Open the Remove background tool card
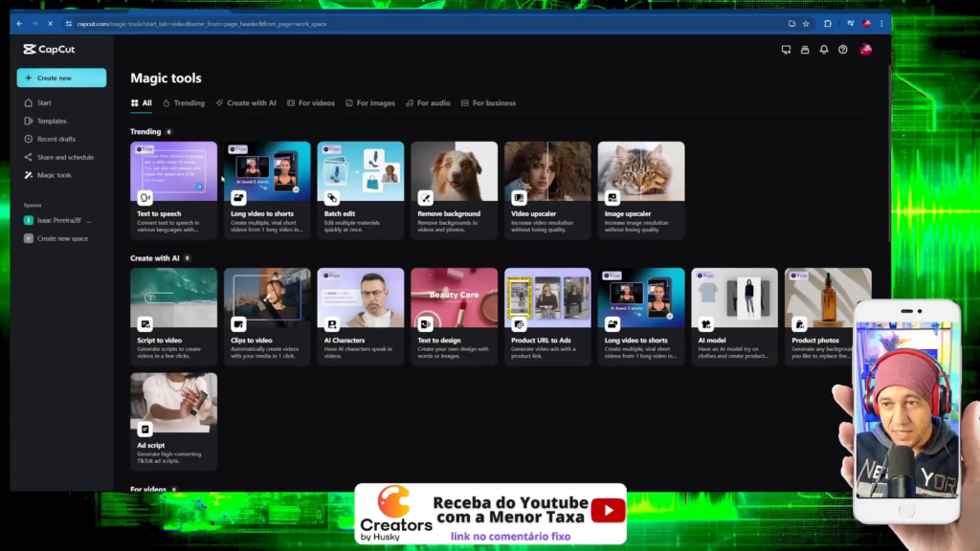 coord(454,189)
